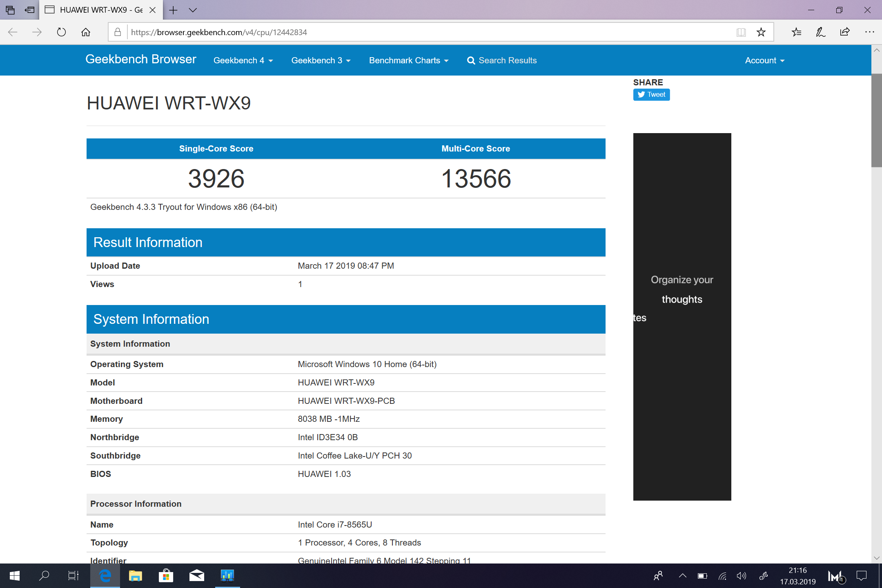
Task: Select the HUAWEI WRT-WX9 browser tab
Action: [101, 10]
